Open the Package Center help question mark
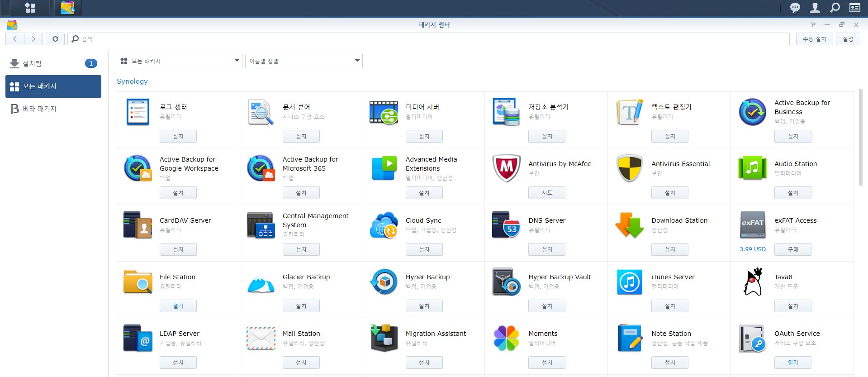The height and width of the screenshot is (377, 868). coord(813,25)
